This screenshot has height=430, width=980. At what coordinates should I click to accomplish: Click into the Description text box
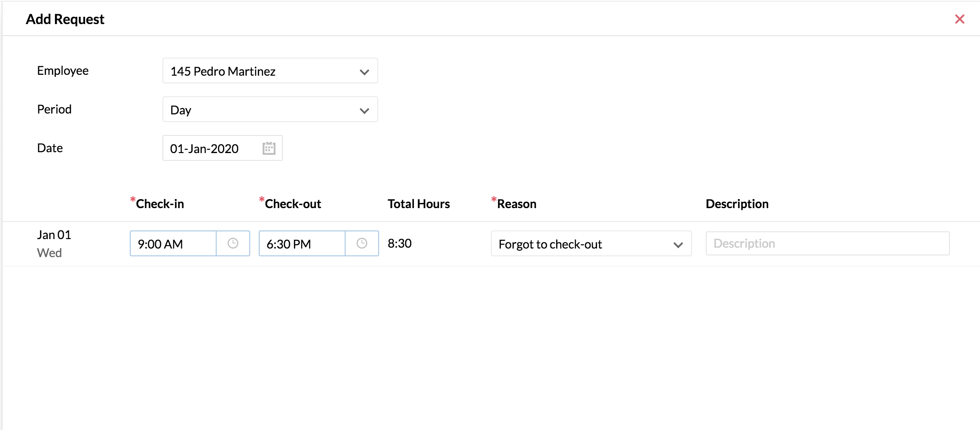click(x=827, y=243)
